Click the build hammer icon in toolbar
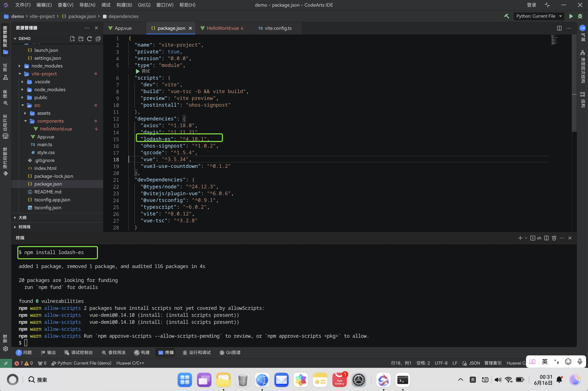 (507, 16)
